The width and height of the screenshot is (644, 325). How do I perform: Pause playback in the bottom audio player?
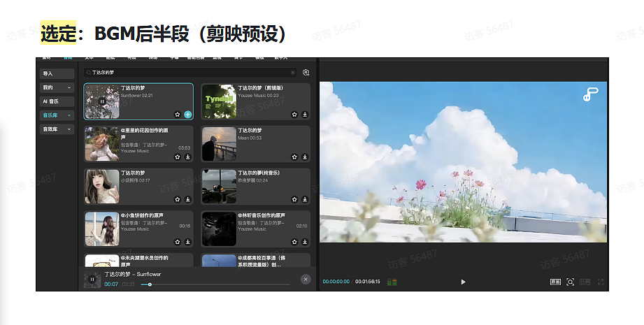coord(92,280)
